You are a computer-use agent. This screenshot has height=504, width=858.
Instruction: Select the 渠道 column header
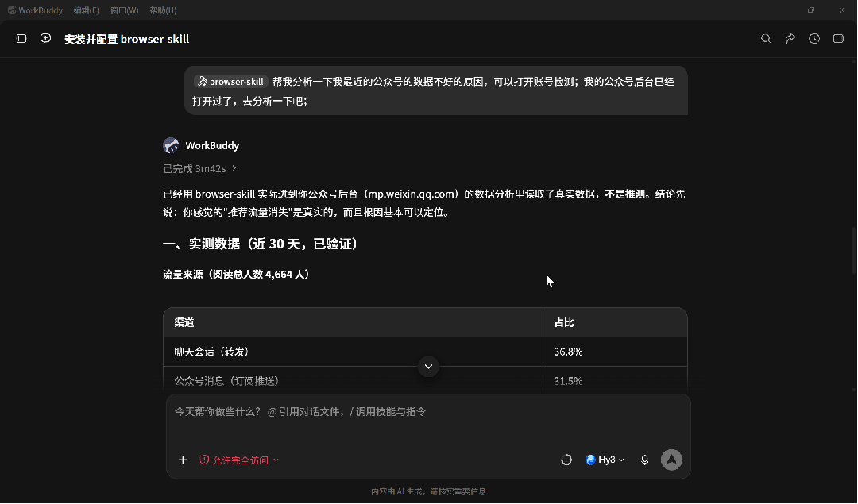[x=353, y=322]
